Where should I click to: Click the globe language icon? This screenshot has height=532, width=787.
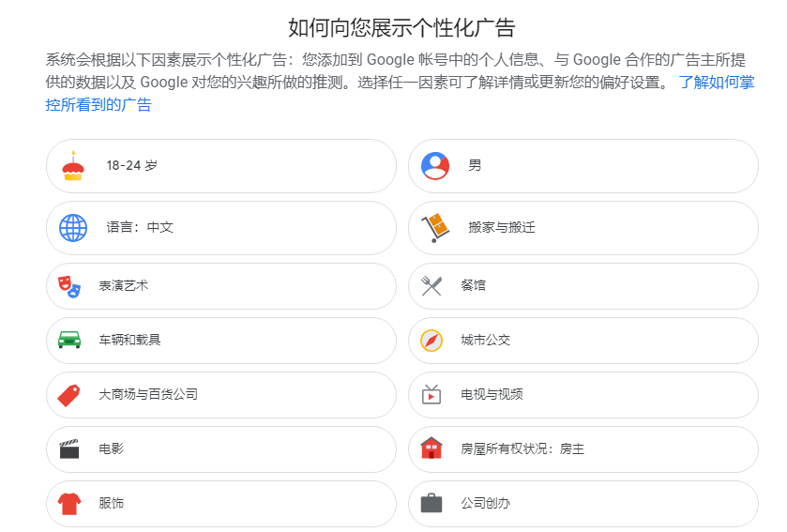click(73, 228)
